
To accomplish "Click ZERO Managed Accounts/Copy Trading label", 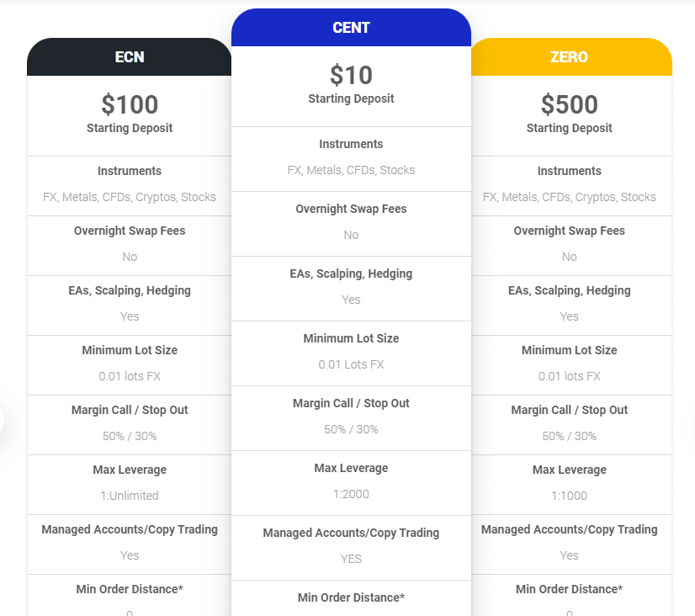I will click(x=569, y=529).
